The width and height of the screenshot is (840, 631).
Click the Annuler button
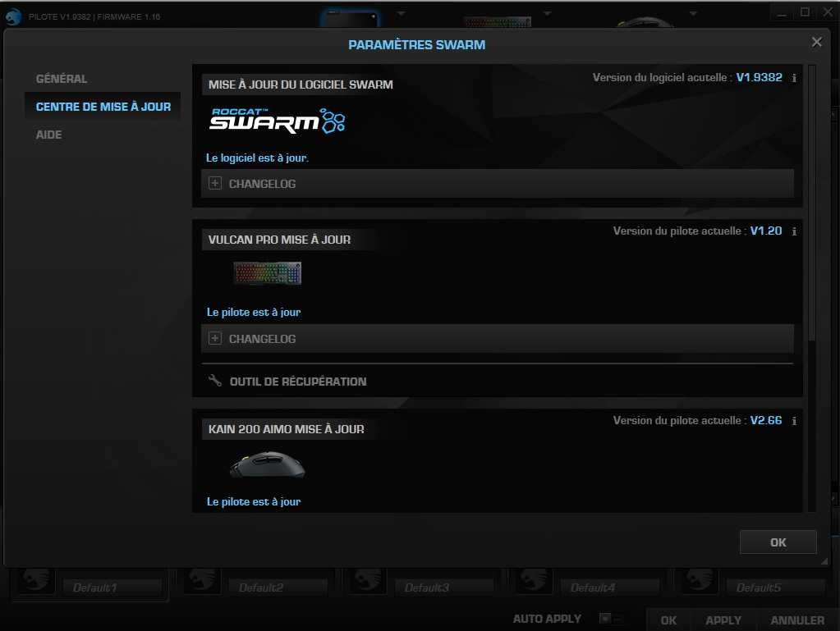796,620
